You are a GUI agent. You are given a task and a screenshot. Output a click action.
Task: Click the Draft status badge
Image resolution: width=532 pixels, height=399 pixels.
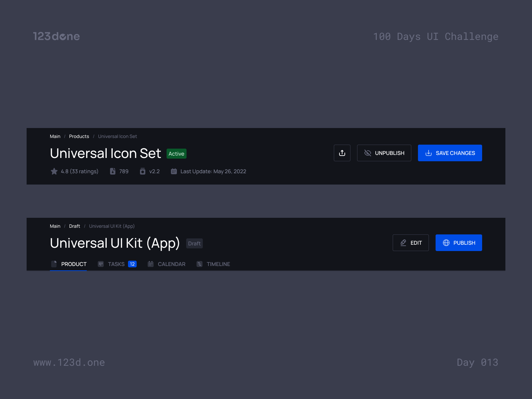pos(194,243)
